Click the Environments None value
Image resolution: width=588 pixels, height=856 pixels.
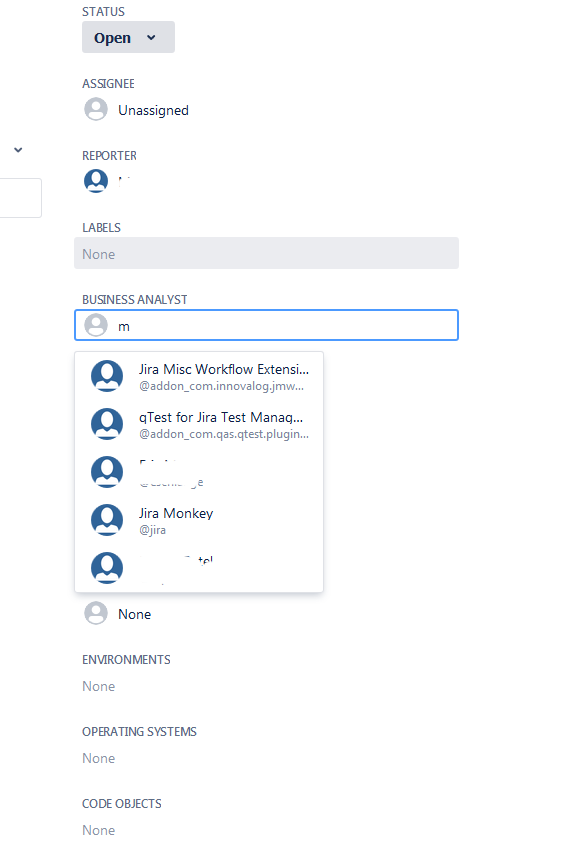click(98, 686)
